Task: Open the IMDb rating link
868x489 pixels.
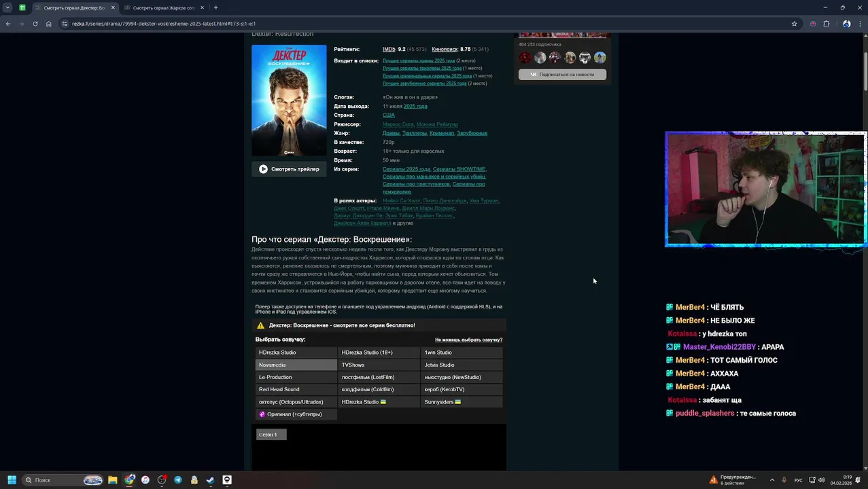Action: pos(389,49)
